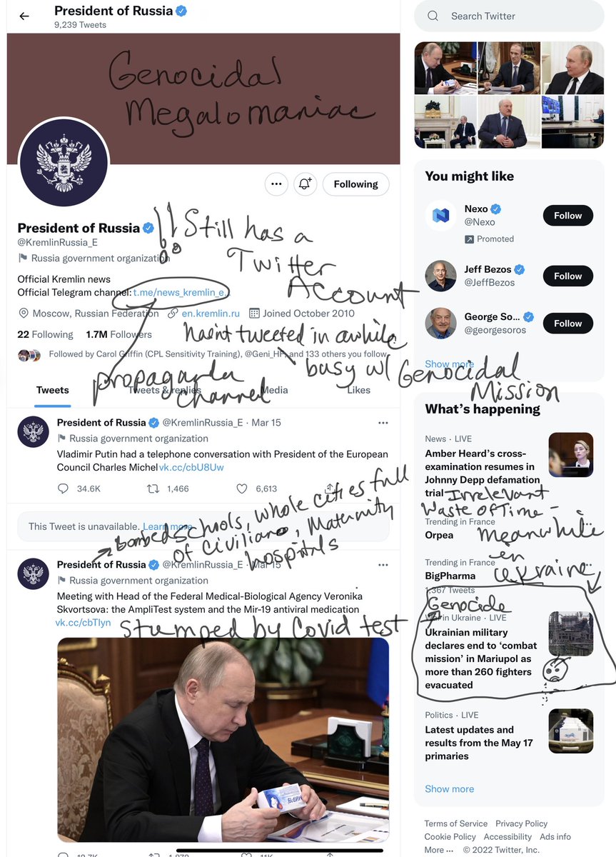Open more options on AmpliTest tweet
Image resolution: width=616 pixels, height=857 pixels.
click(384, 565)
